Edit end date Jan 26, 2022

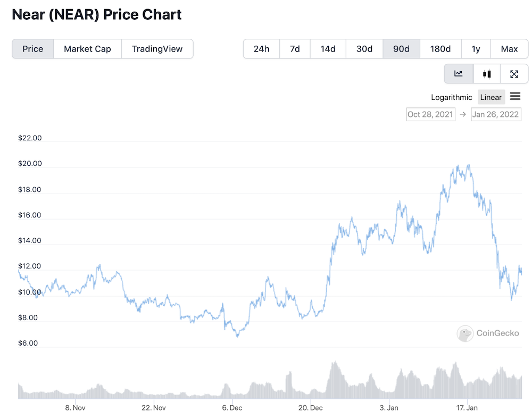495,114
